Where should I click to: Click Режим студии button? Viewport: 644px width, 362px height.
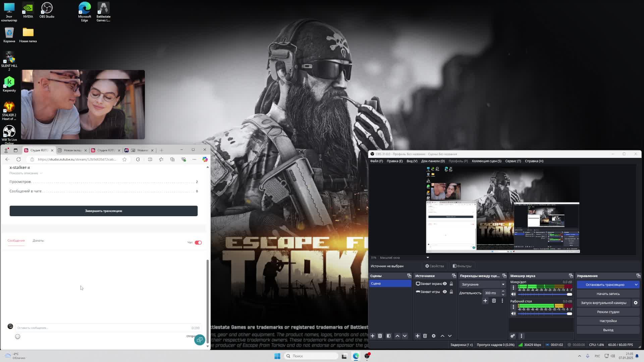pos(608,312)
